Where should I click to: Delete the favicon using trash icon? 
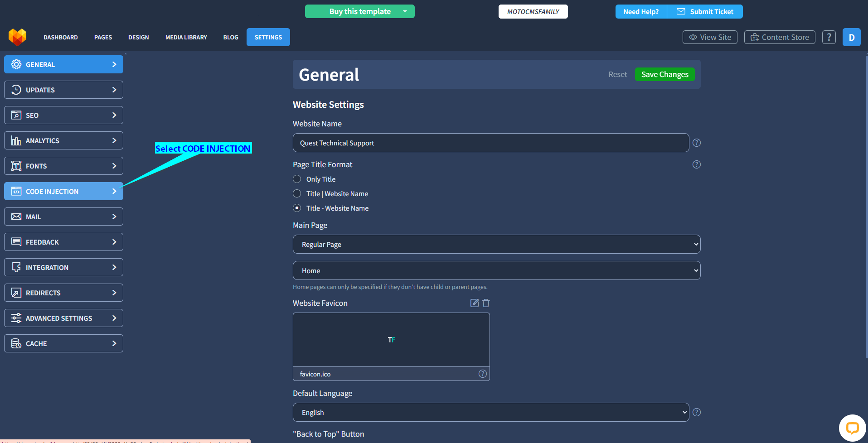point(486,303)
